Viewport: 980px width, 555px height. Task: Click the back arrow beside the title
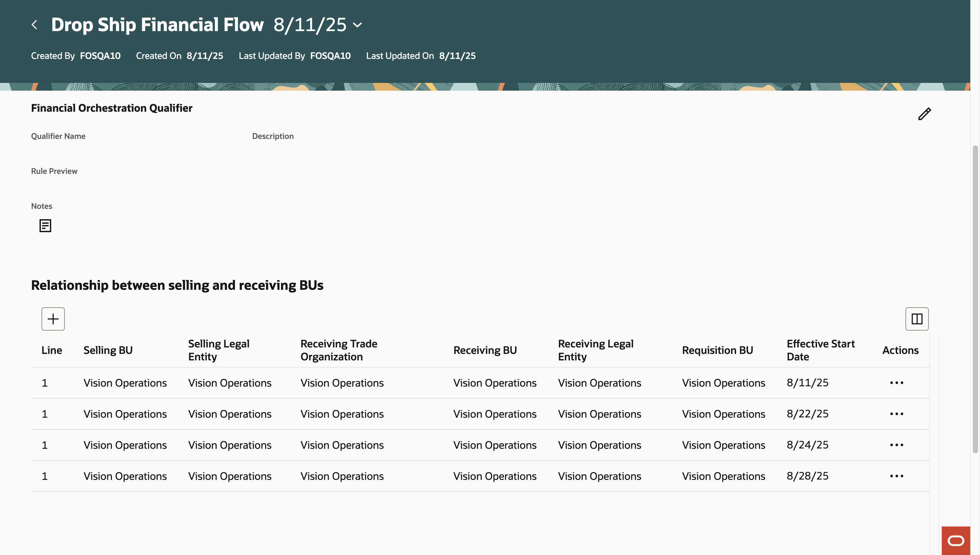pos(34,25)
